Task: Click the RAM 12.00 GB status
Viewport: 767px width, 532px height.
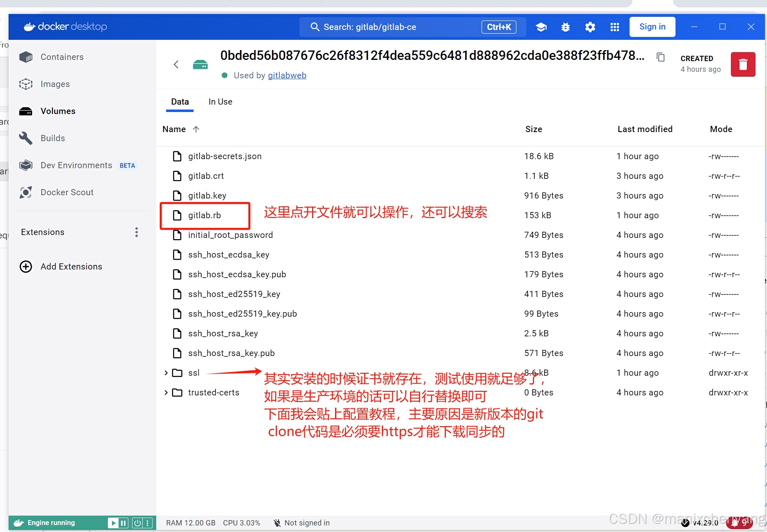Action: [191, 523]
